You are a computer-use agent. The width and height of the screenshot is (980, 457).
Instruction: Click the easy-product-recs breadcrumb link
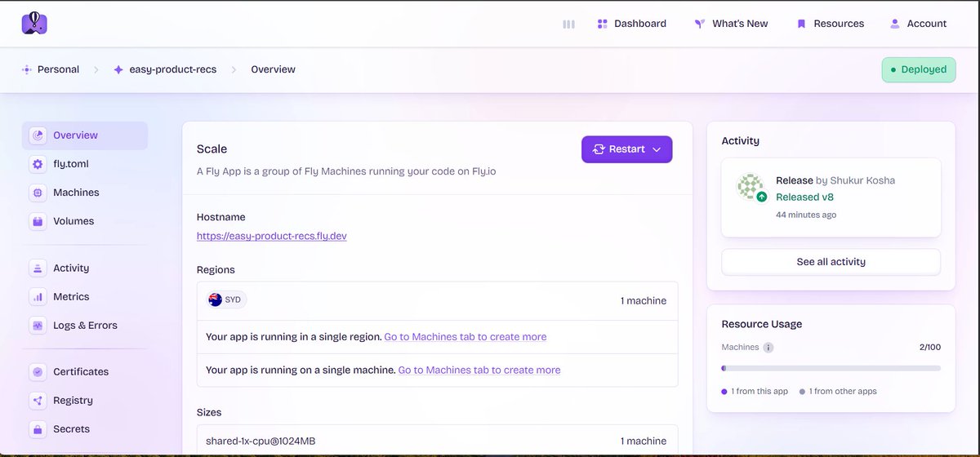173,69
